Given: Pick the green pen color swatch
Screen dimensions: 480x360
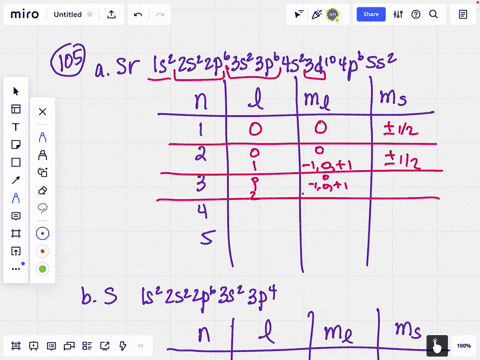Looking at the screenshot, I should tap(42, 269).
